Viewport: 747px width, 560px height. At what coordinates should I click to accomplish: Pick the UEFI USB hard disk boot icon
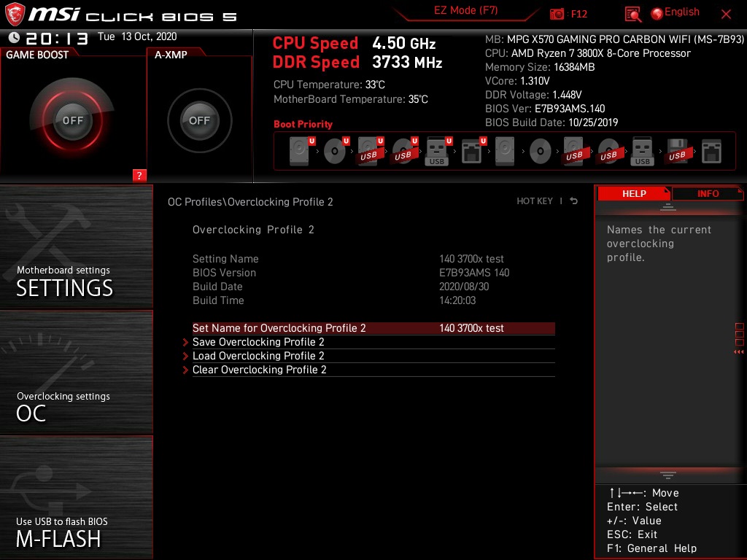(370, 151)
